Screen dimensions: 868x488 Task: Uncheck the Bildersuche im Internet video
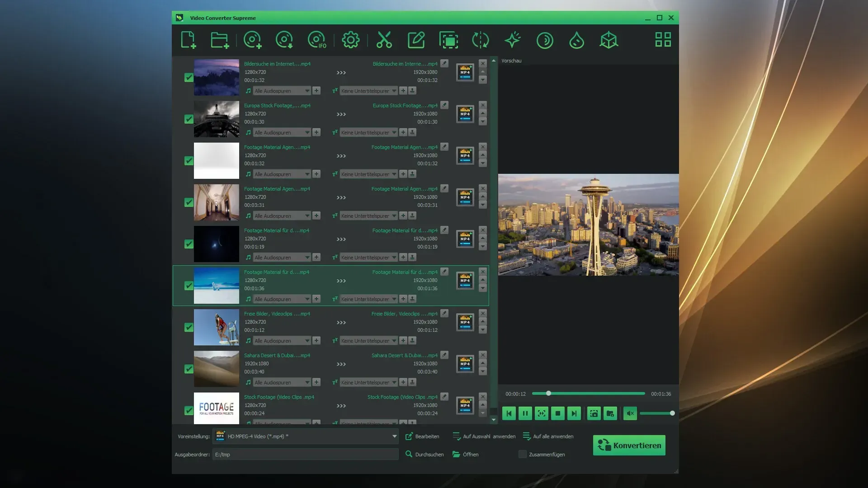pyautogui.click(x=189, y=78)
